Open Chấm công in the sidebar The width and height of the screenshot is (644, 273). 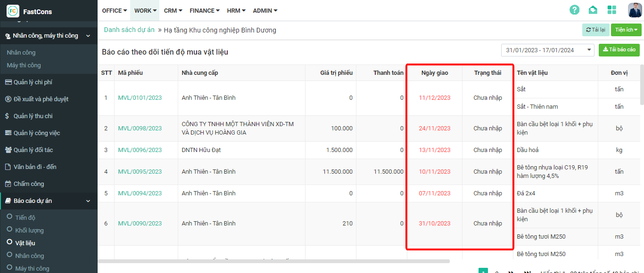[28, 184]
